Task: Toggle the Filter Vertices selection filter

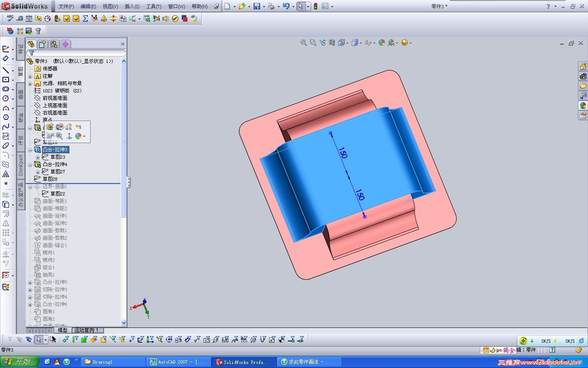Action: pyautogui.click(x=66, y=339)
